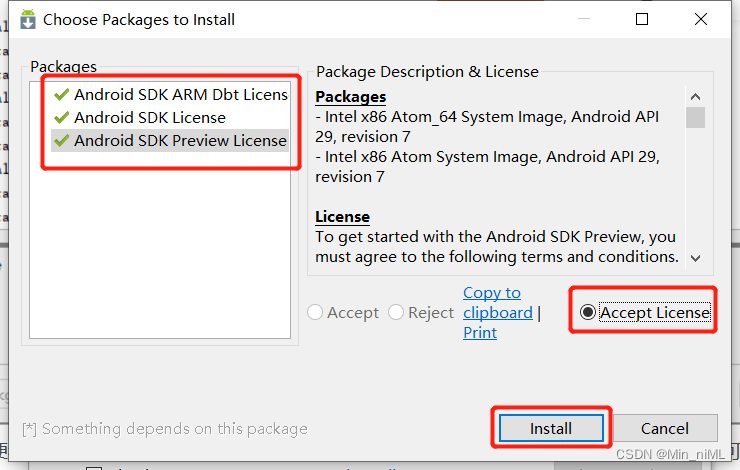Maximize the Choose Packages window

tap(642, 19)
